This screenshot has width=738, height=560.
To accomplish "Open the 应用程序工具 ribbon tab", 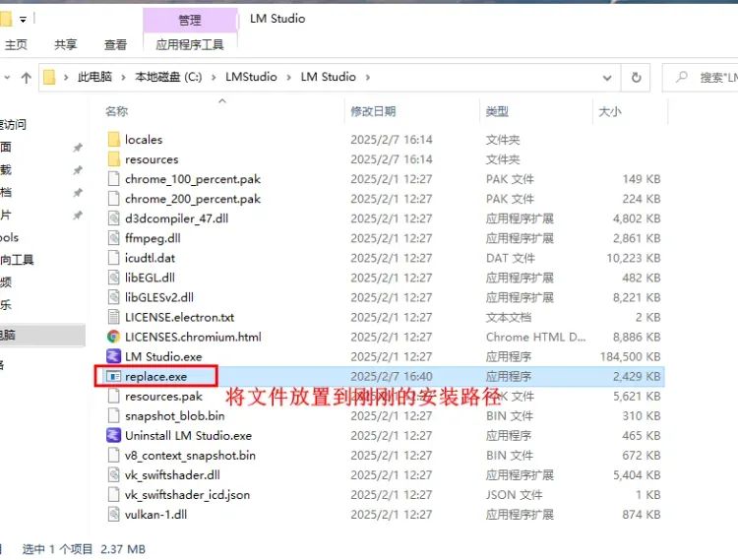I will (x=190, y=44).
